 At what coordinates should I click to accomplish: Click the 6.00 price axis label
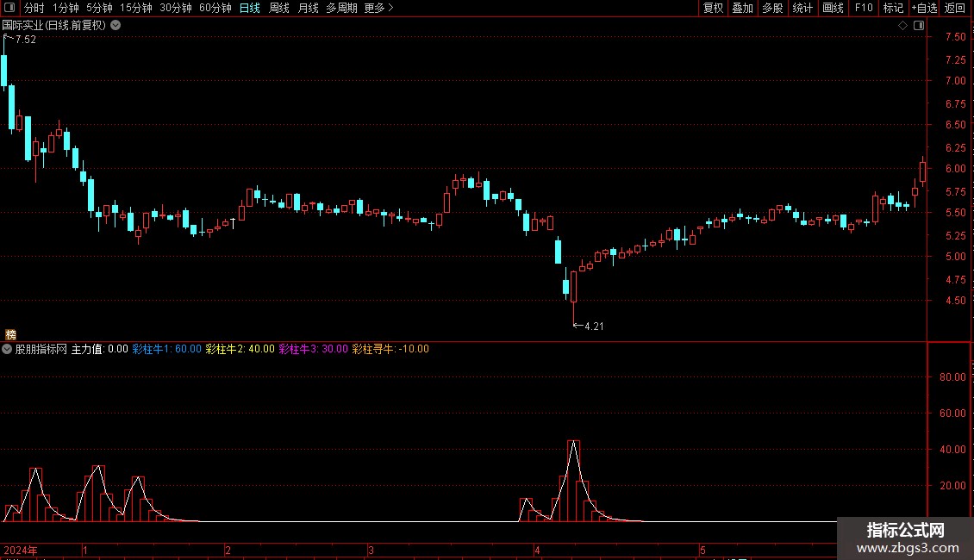(955, 169)
